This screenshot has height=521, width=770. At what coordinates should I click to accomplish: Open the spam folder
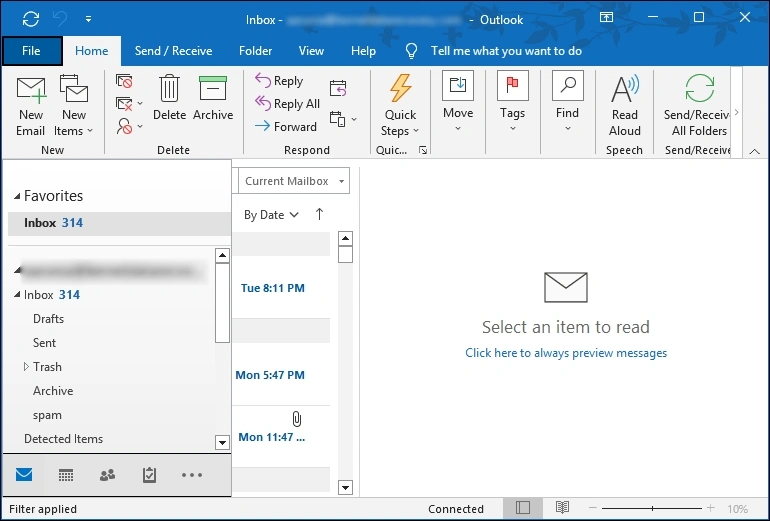(x=47, y=415)
